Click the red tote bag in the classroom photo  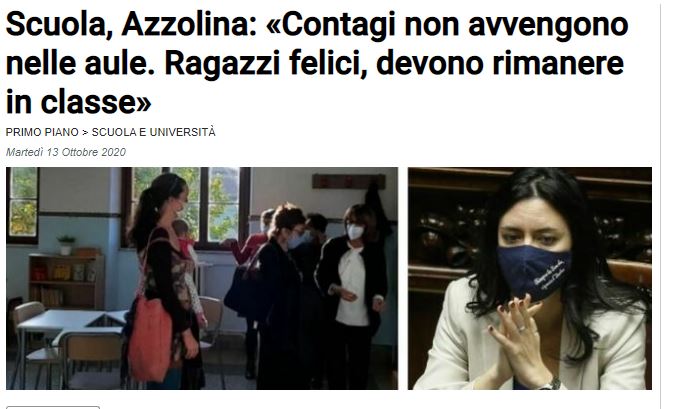(150, 339)
